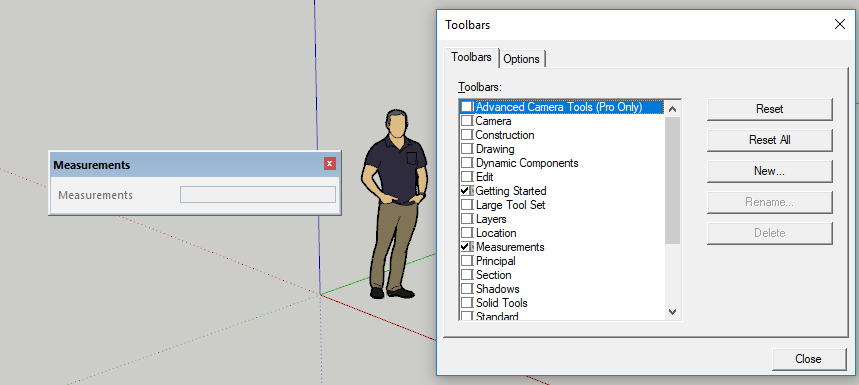The height and width of the screenshot is (385, 859).
Task: Enable the Advanced Camera Tools checkbox
Action: coord(467,107)
